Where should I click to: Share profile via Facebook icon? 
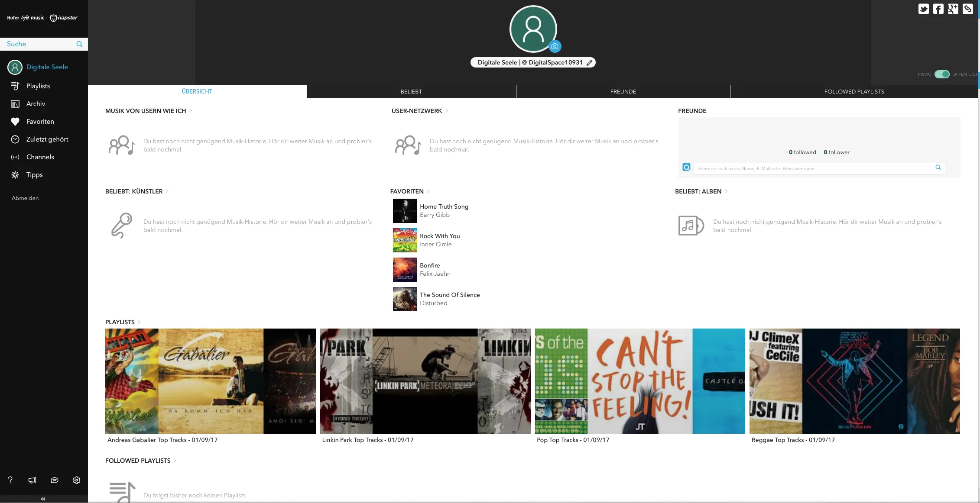tap(938, 9)
